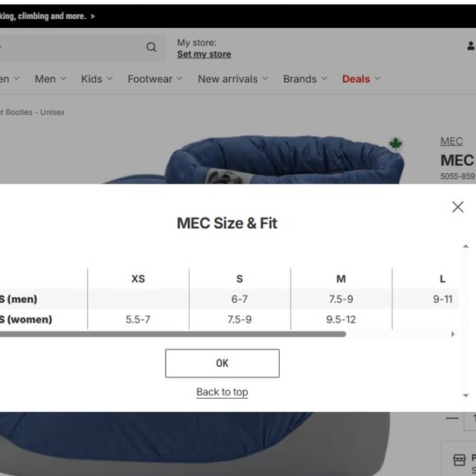Screen dimensions: 476x476
Task: Expand the Kids menu
Action: pyautogui.click(x=97, y=79)
